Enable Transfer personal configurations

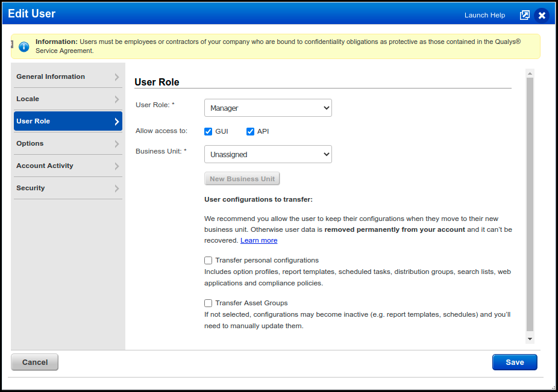tap(208, 260)
